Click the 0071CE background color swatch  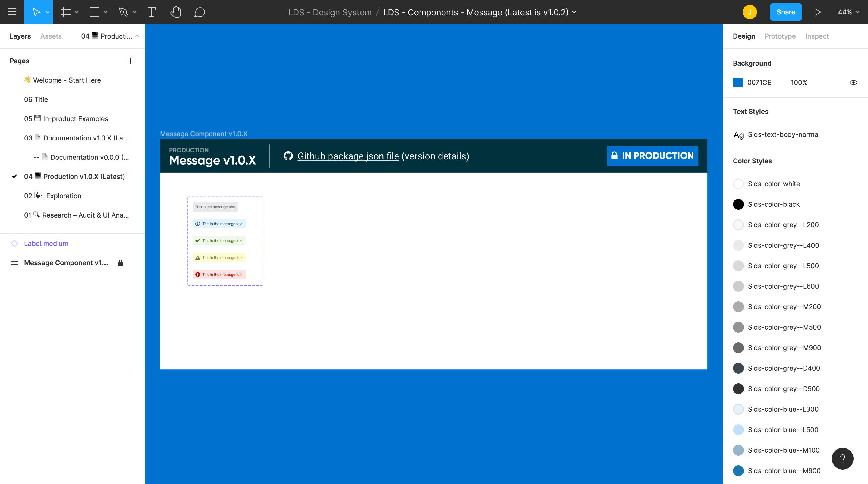737,83
